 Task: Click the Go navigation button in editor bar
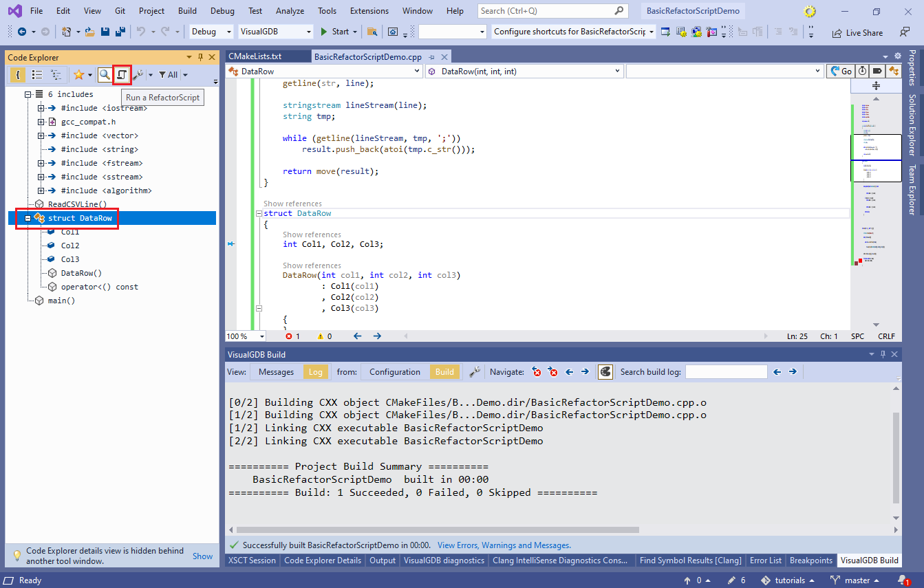tap(841, 71)
